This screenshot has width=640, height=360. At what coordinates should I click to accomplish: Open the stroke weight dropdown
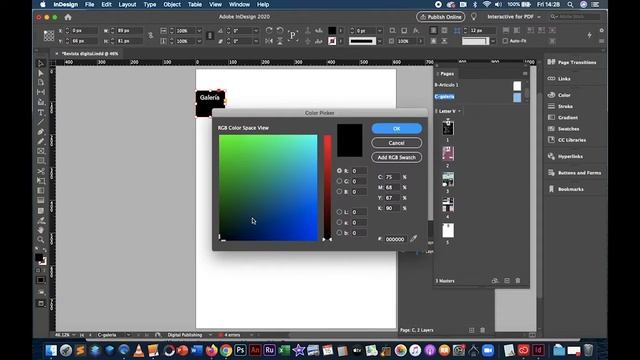click(380, 31)
